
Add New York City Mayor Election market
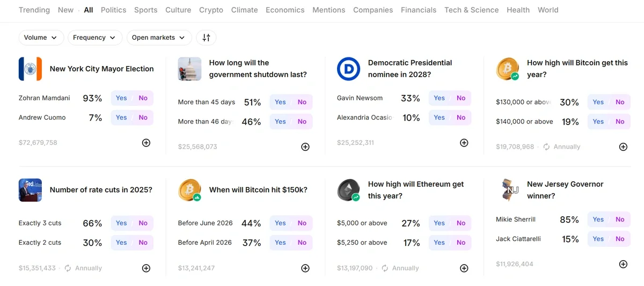pos(146,143)
